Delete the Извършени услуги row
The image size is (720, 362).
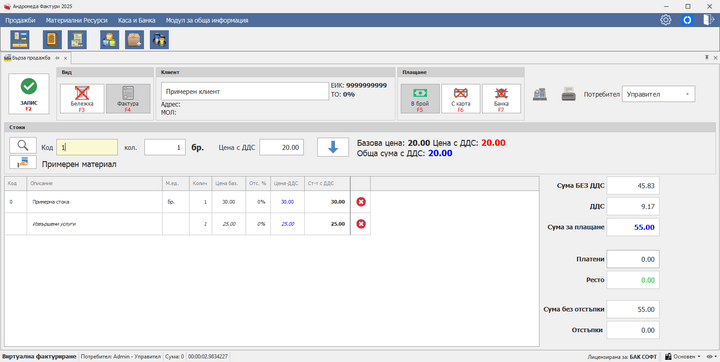tap(361, 224)
